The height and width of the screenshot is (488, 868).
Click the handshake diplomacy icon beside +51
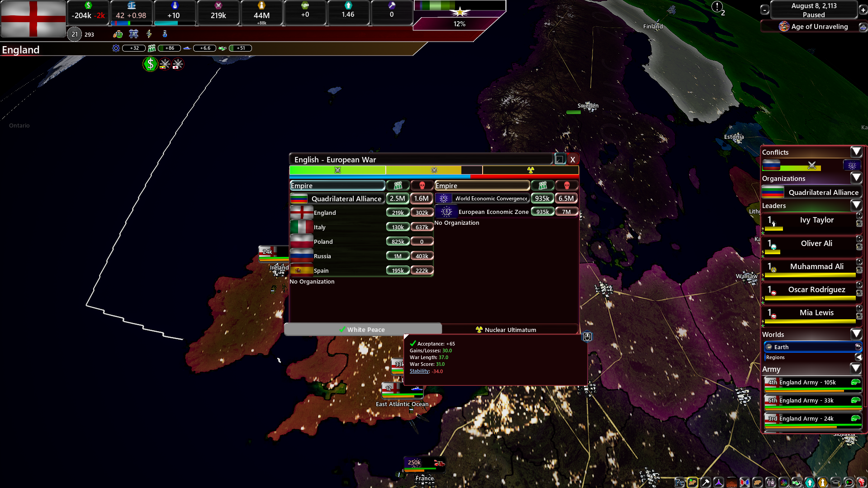coord(223,48)
